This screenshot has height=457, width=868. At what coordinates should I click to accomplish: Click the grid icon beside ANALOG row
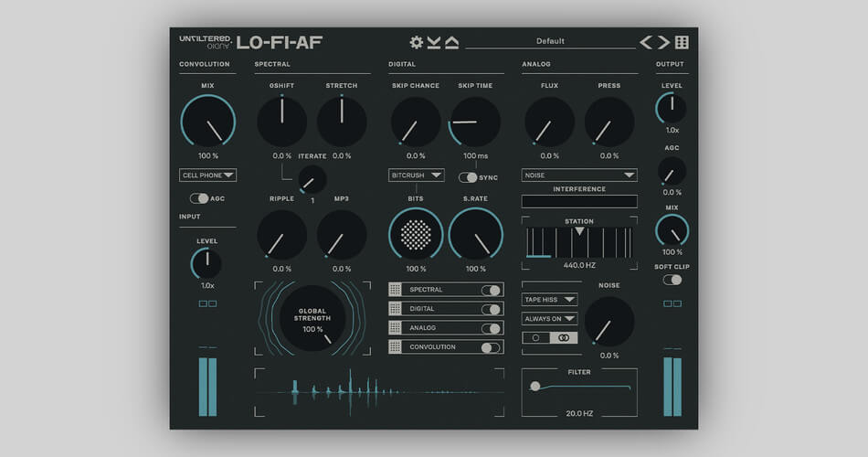pos(395,328)
